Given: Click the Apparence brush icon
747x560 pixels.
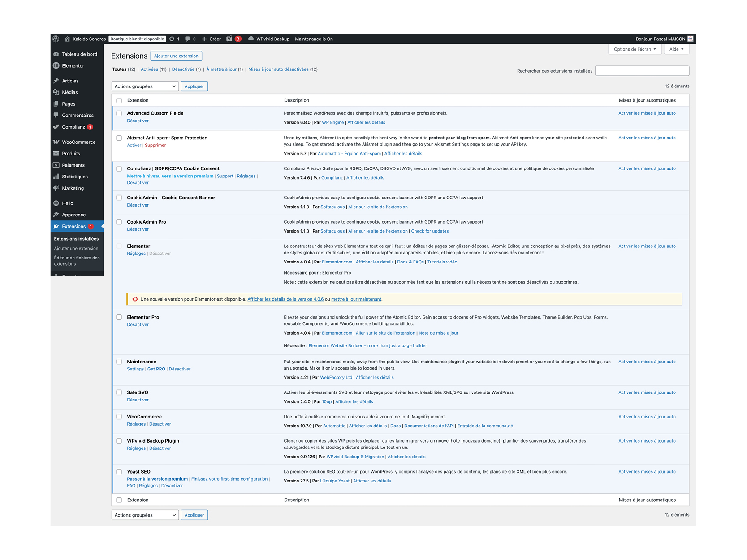Looking at the screenshot, I should click(x=56, y=215).
